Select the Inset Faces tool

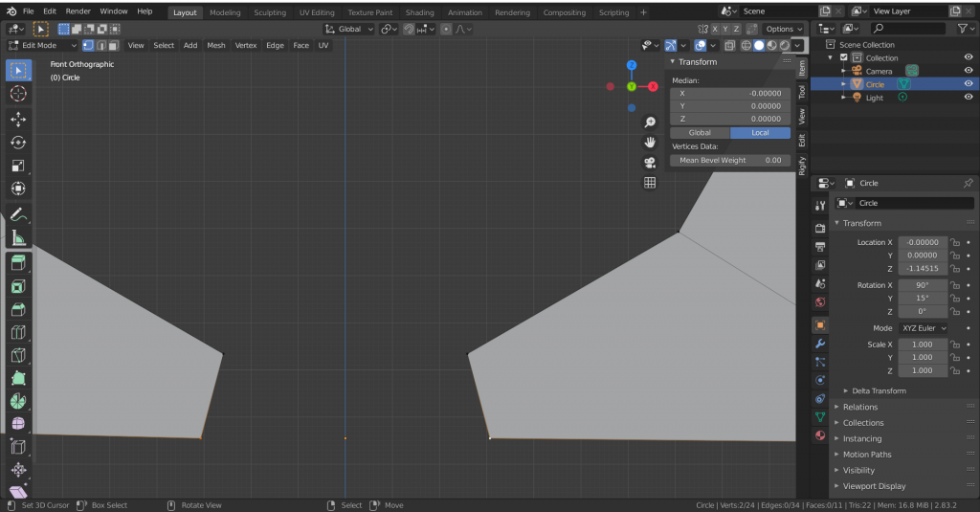18,286
